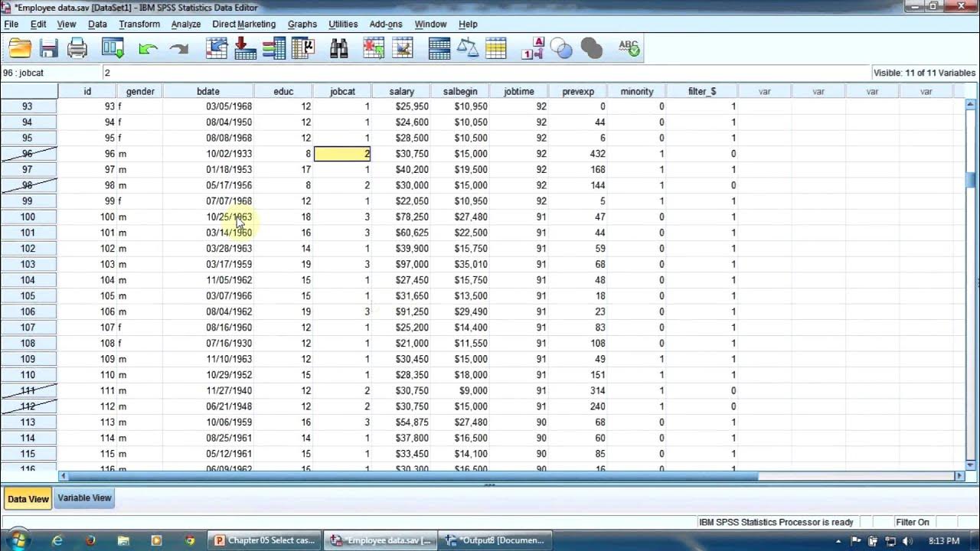Click the Go to Variable red-arrow icon
The height and width of the screenshot is (551, 980).
[x=245, y=49]
